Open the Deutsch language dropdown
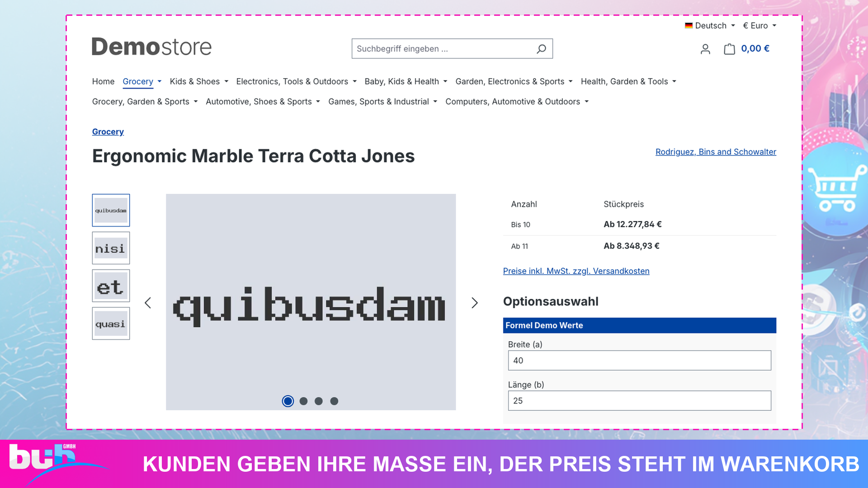Screen dimensions: 868x488 click(710, 26)
